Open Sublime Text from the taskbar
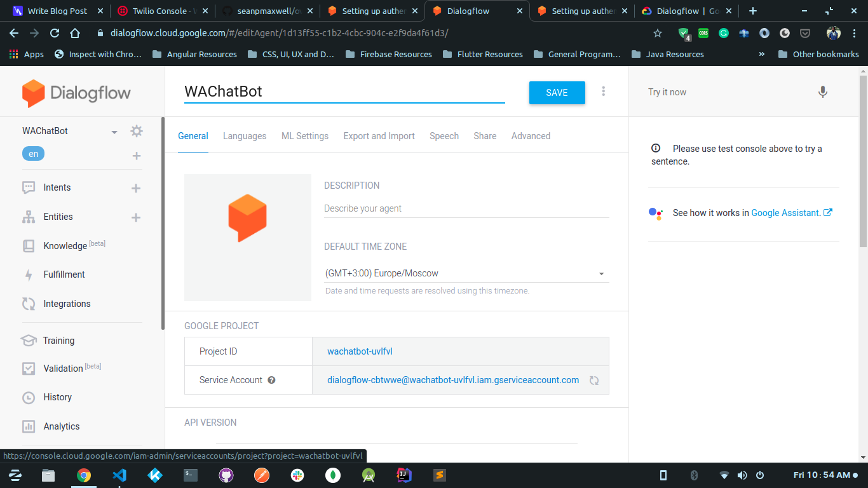Viewport: 868px width, 488px height. [x=439, y=475]
